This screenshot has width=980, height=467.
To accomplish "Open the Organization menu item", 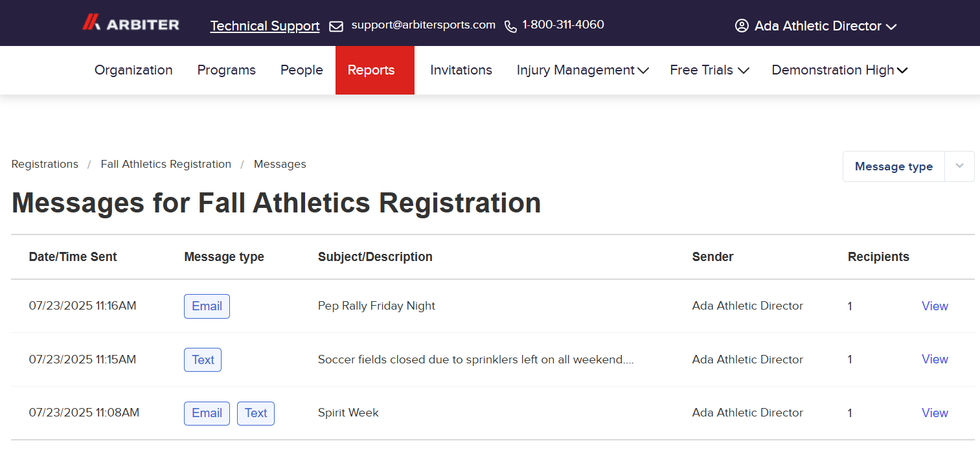I will click(x=133, y=70).
